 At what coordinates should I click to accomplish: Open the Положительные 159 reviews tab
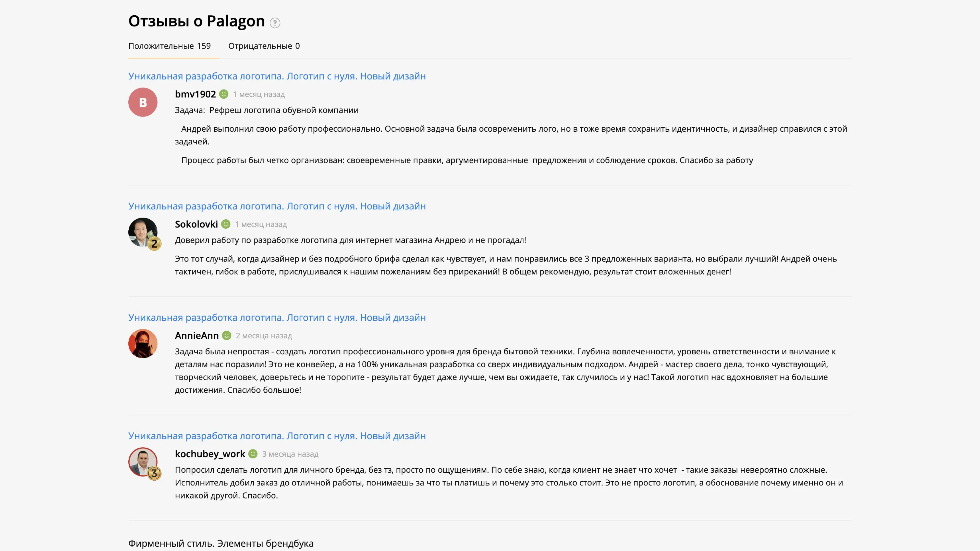pos(169,46)
